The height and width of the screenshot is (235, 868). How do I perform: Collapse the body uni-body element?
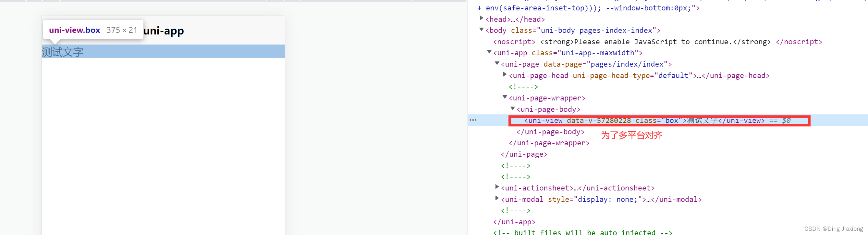pyautogui.click(x=482, y=30)
